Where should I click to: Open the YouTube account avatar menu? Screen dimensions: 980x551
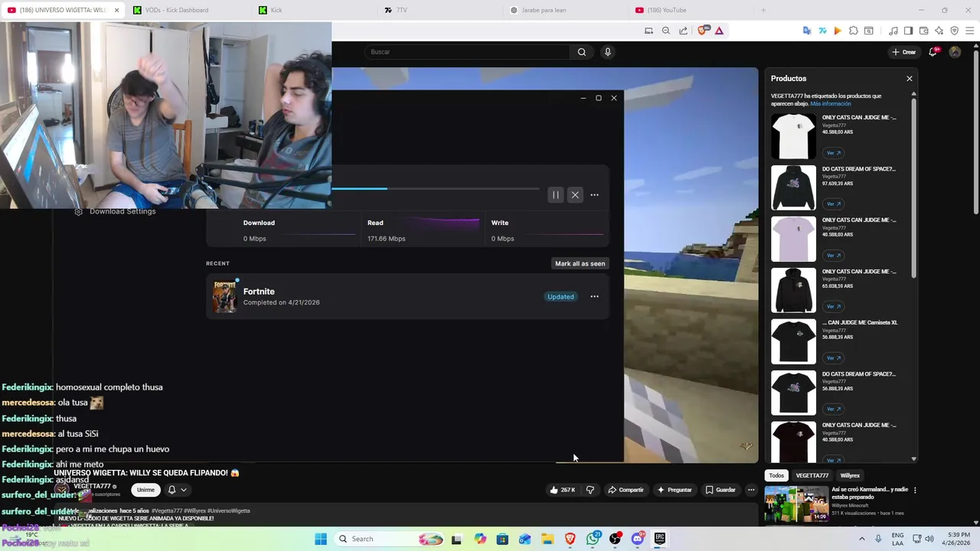[x=955, y=52]
